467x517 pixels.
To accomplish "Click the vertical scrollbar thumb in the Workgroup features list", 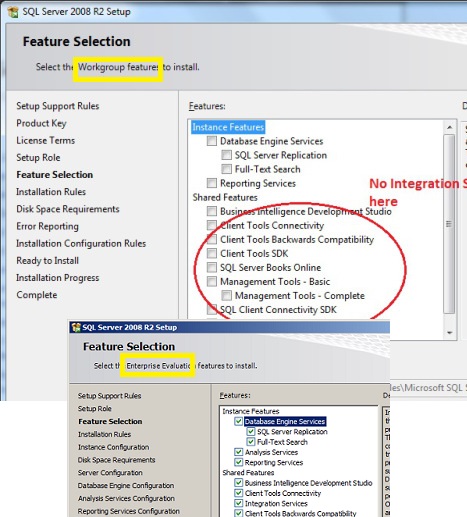I will [449, 224].
